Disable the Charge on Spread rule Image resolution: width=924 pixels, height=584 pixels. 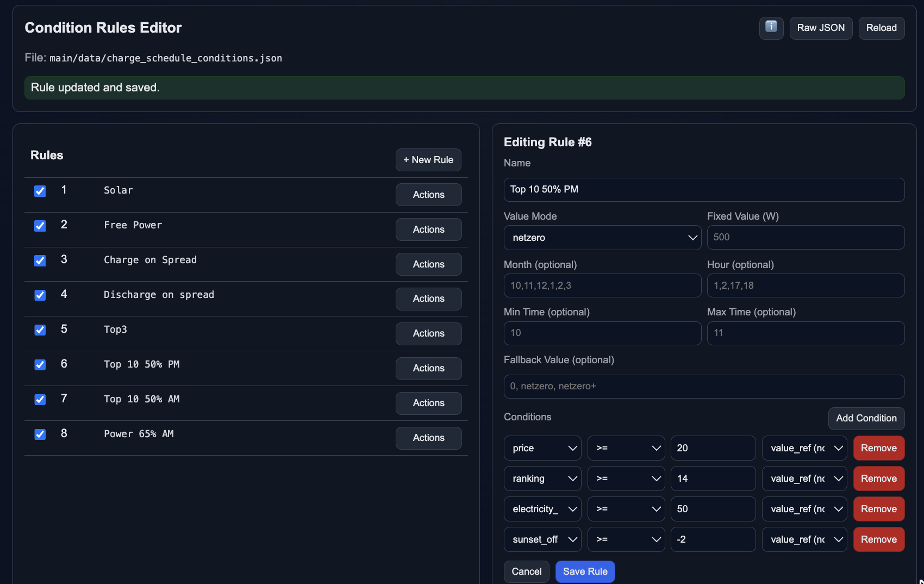(x=40, y=260)
